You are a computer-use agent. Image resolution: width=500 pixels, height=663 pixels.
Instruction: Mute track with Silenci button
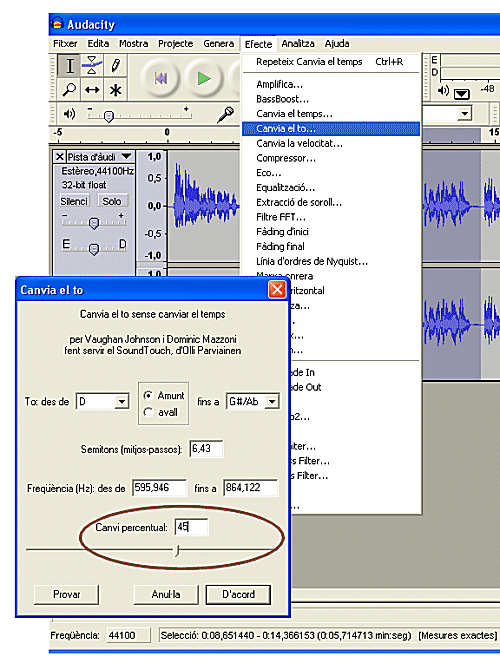pyautogui.click(x=74, y=201)
